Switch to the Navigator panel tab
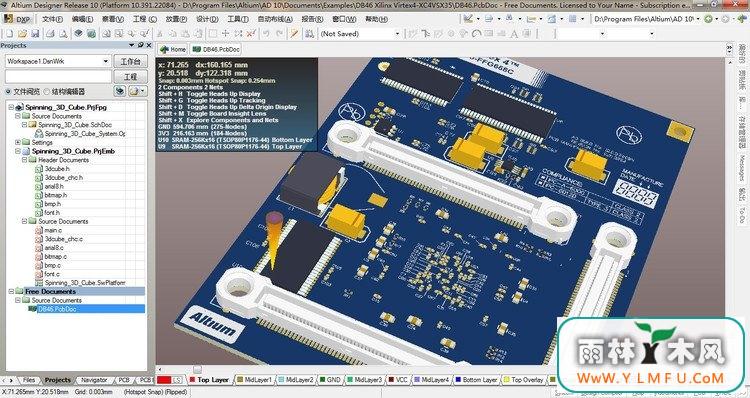 (x=94, y=380)
